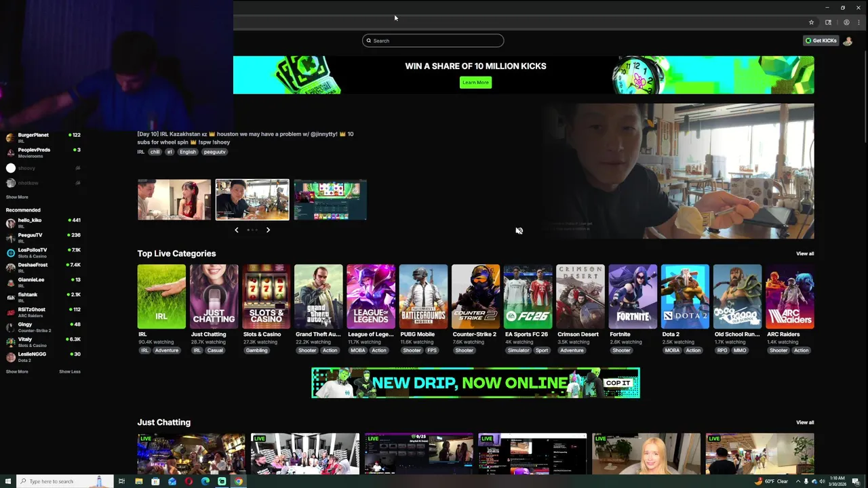Screen dimensions: 868x488
Task: Open LeslieNGGG recommended channel
Action: coord(43,357)
